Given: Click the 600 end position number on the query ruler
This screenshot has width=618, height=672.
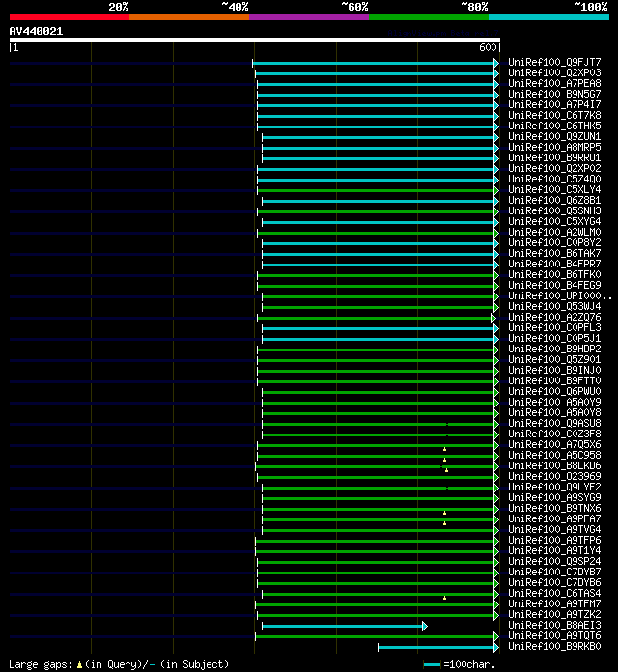Looking at the screenshot, I should click(x=488, y=47).
